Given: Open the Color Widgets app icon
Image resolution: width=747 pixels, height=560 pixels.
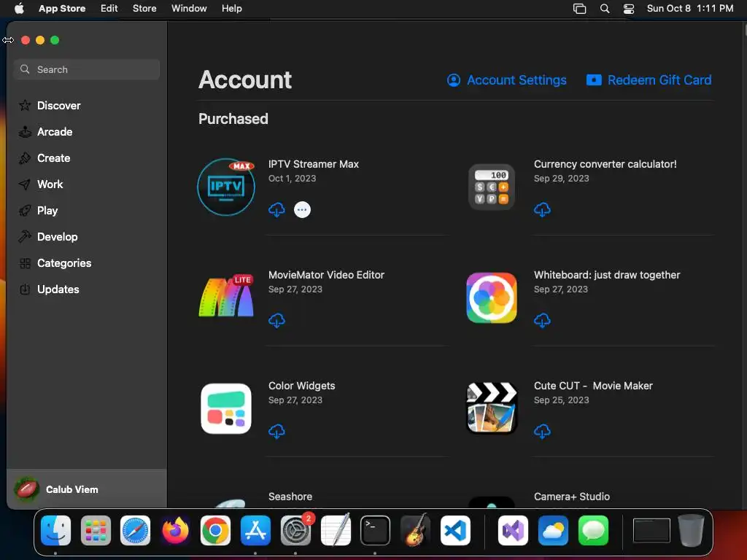Looking at the screenshot, I should pos(226,408).
